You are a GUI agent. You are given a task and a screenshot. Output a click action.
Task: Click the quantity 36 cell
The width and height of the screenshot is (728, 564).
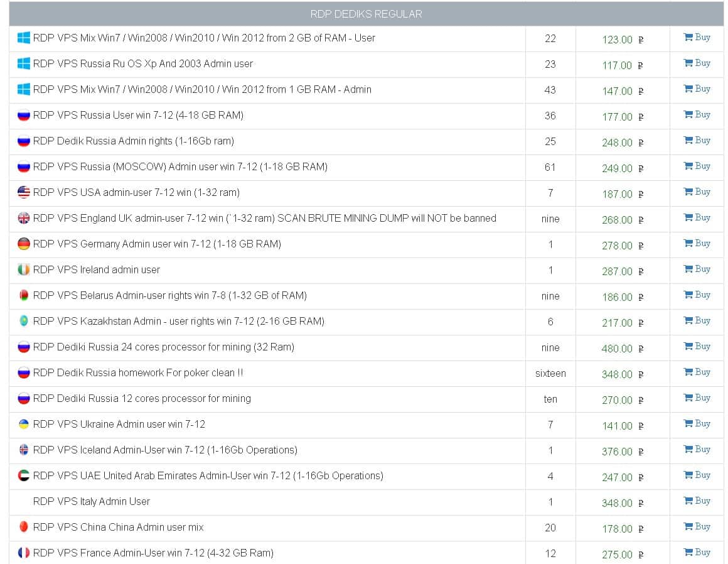(550, 116)
